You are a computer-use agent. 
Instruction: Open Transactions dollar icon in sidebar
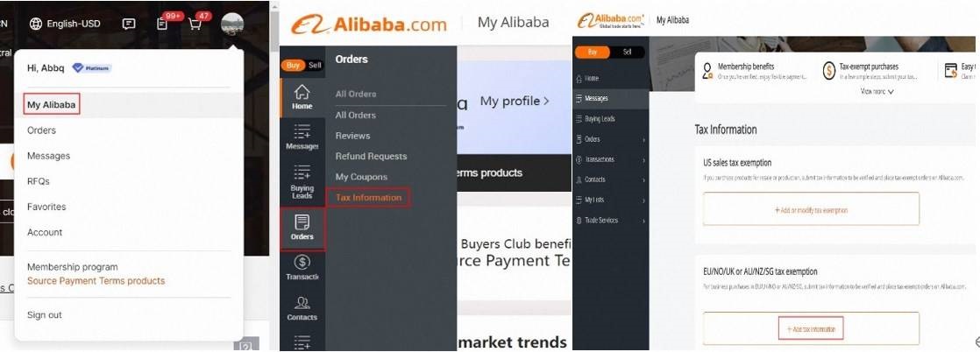tap(302, 268)
